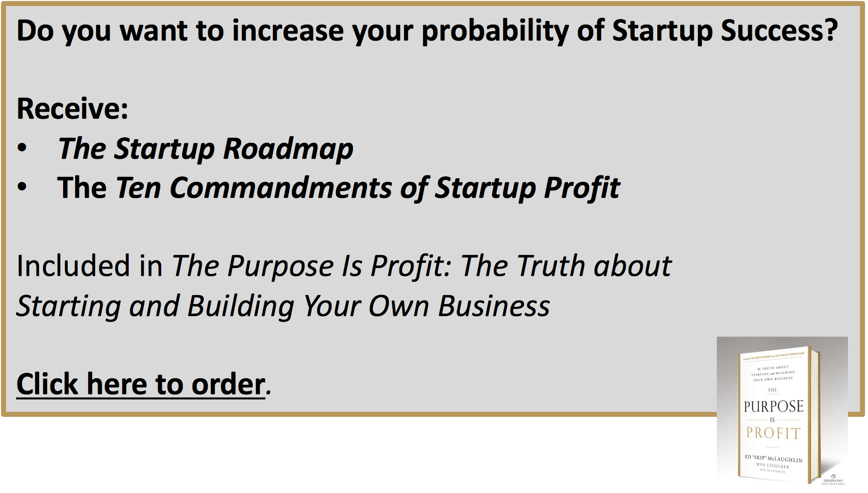Click the 'Receive:' heading
This screenshot has width=868, height=493.
(73, 108)
